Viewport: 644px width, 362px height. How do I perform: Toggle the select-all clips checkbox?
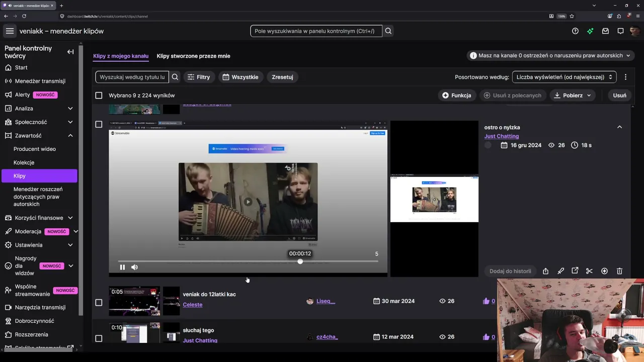(x=99, y=96)
